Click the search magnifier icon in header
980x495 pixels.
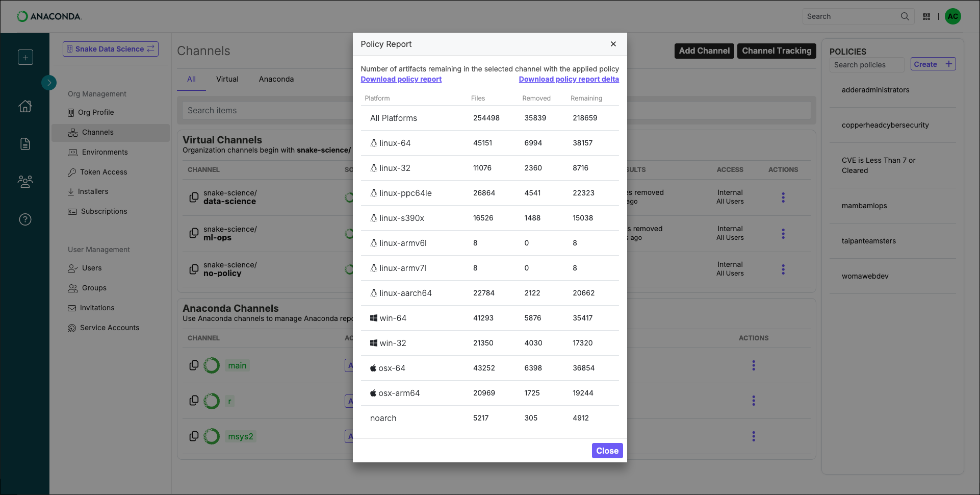tap(905, 16)
